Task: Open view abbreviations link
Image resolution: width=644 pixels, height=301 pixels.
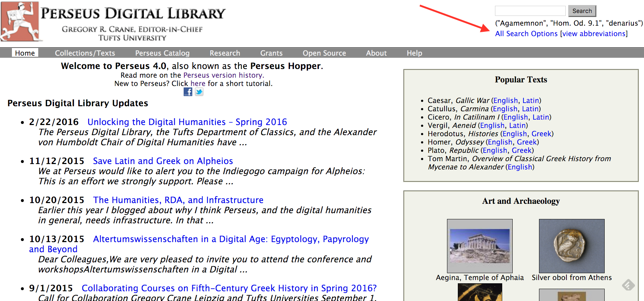Action: tap(595, 34)
